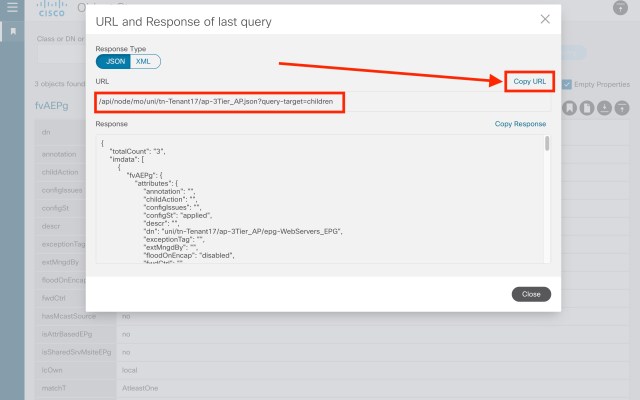Click the Response panel scrollbar

pos(547,145)
